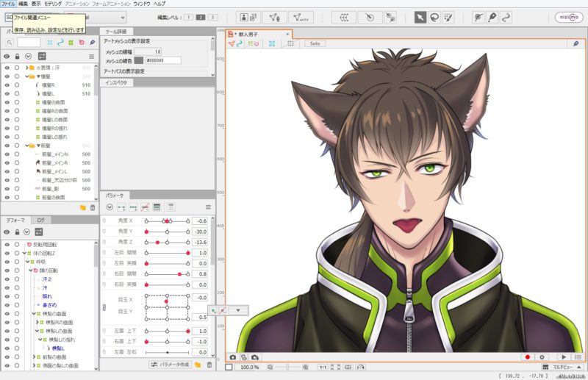The height and width of the screenshot is (380, 588).
Task: Create new folder in parts panel
Action: tap(83, 207)
